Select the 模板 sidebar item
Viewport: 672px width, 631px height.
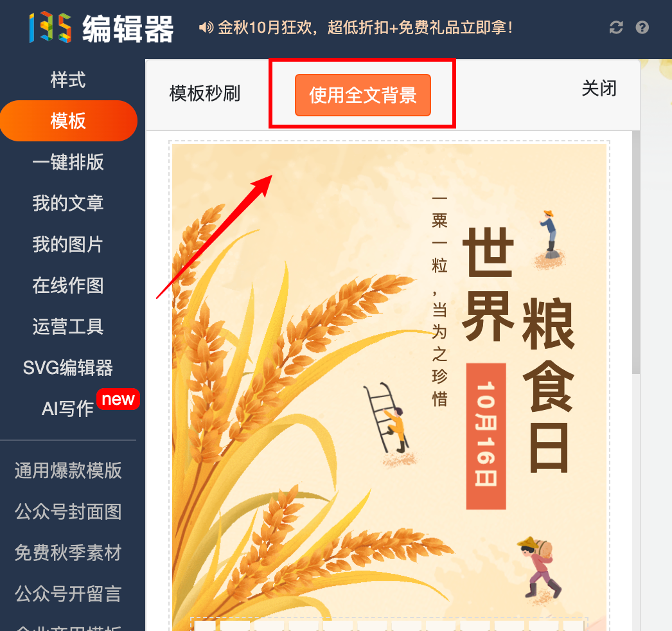69,121
